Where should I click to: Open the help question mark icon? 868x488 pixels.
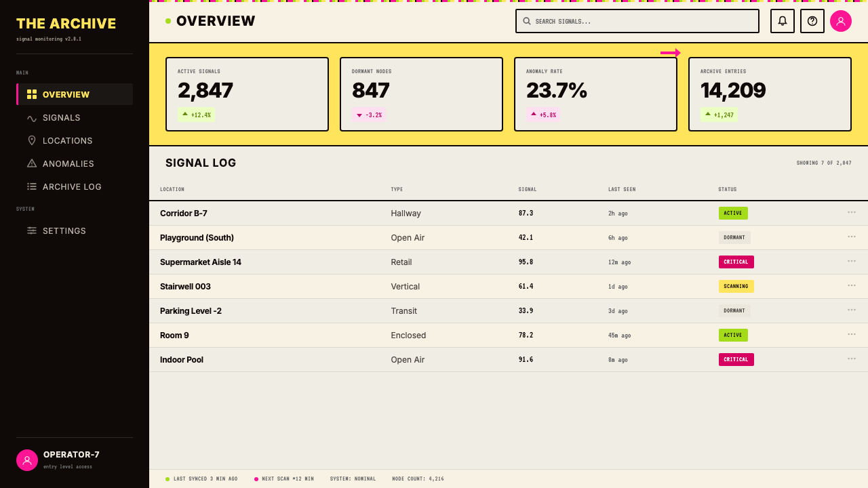click(812, 21)
